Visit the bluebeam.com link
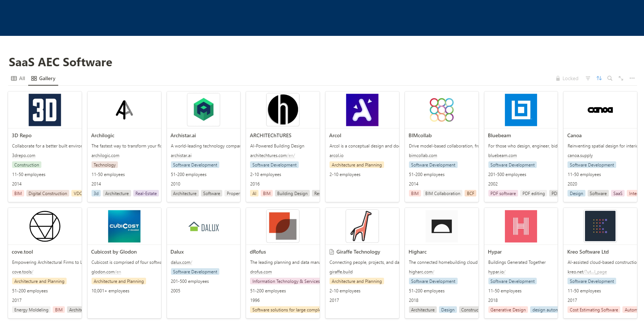Viewport: 644px width, 322px height. pyautogui.click(x=502, y=156)
